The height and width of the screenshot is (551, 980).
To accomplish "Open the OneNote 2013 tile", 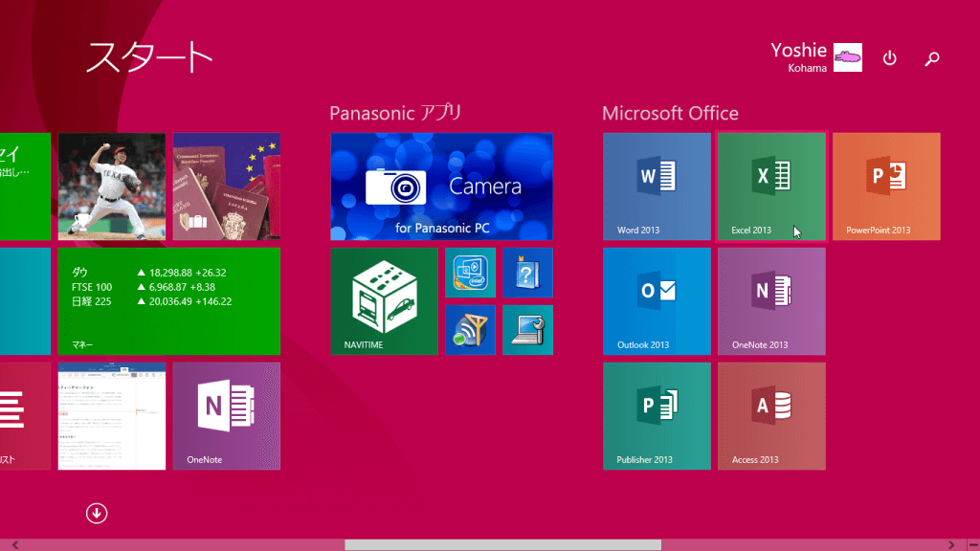I will pyautogui.click(x=771, y=301).
